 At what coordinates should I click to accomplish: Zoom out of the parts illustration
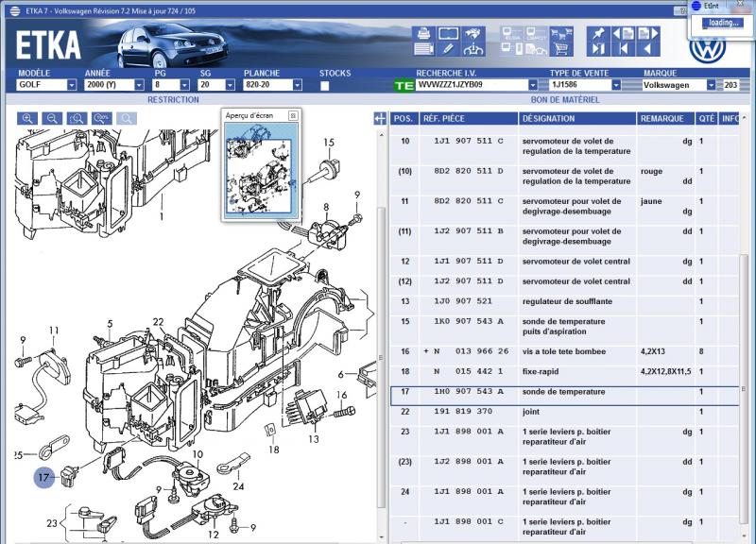coord(52,119)
